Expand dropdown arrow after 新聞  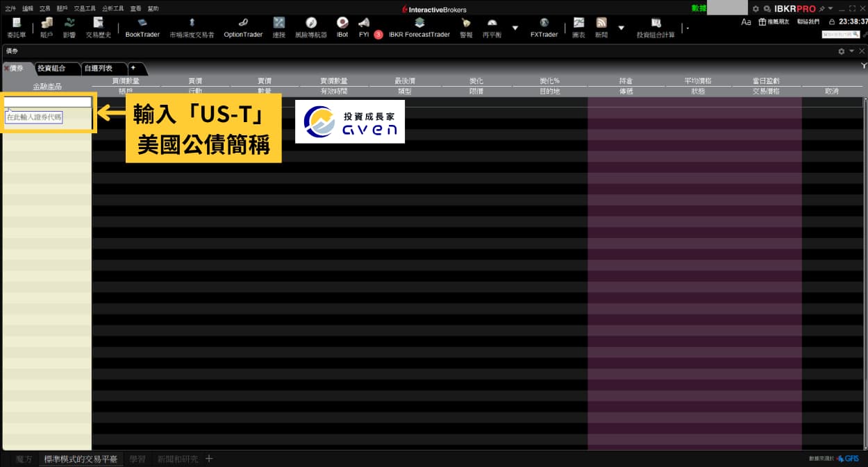pyautogui.click(x=621, y=28)
